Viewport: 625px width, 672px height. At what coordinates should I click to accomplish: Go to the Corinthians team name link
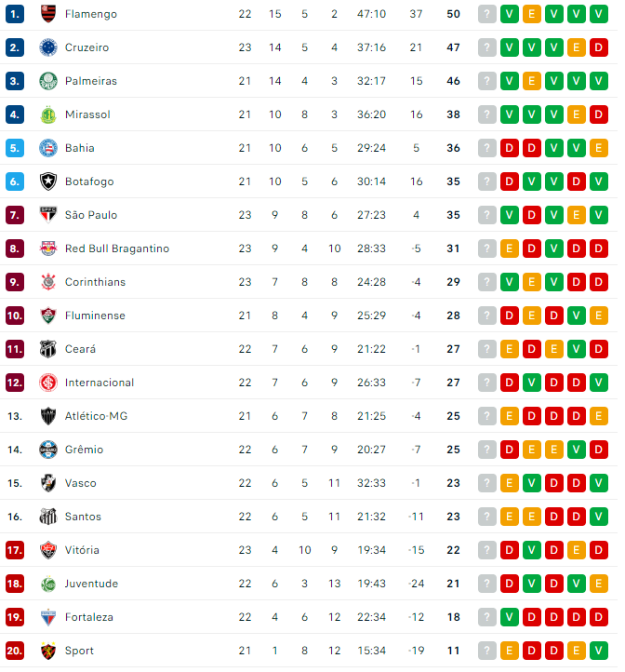95,282
